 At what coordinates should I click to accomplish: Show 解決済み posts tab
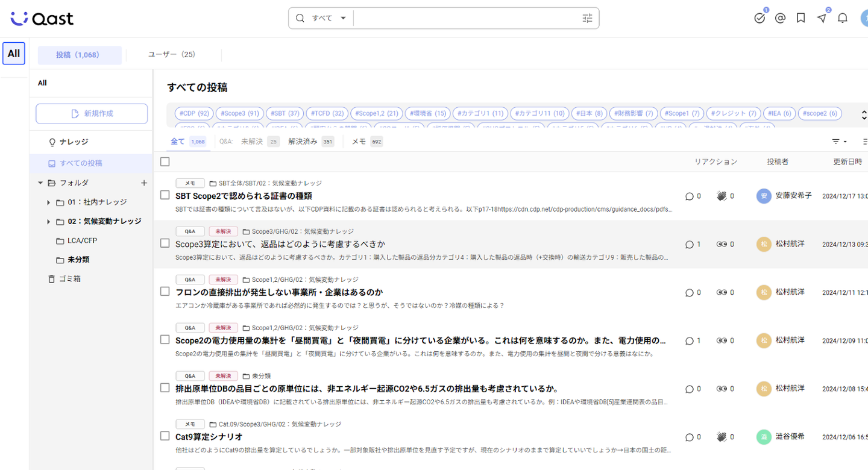(303, 142)
